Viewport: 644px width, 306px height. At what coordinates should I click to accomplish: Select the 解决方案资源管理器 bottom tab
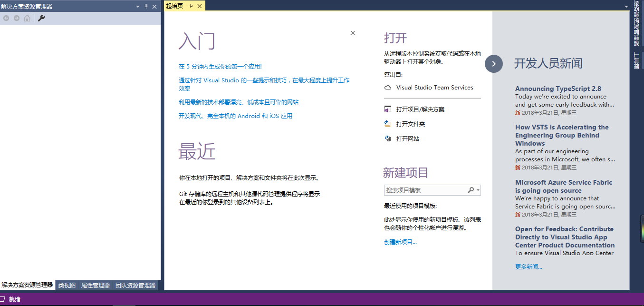27,285
